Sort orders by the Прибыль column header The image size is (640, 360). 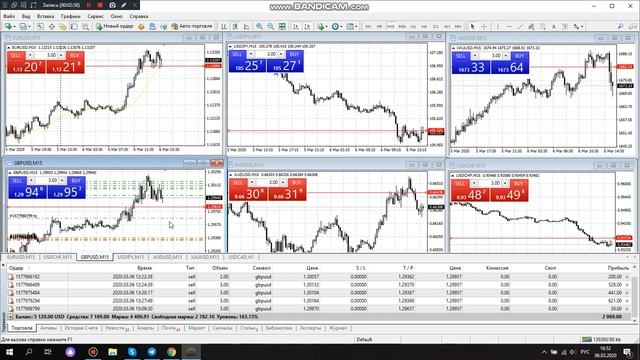coord(618,268)
